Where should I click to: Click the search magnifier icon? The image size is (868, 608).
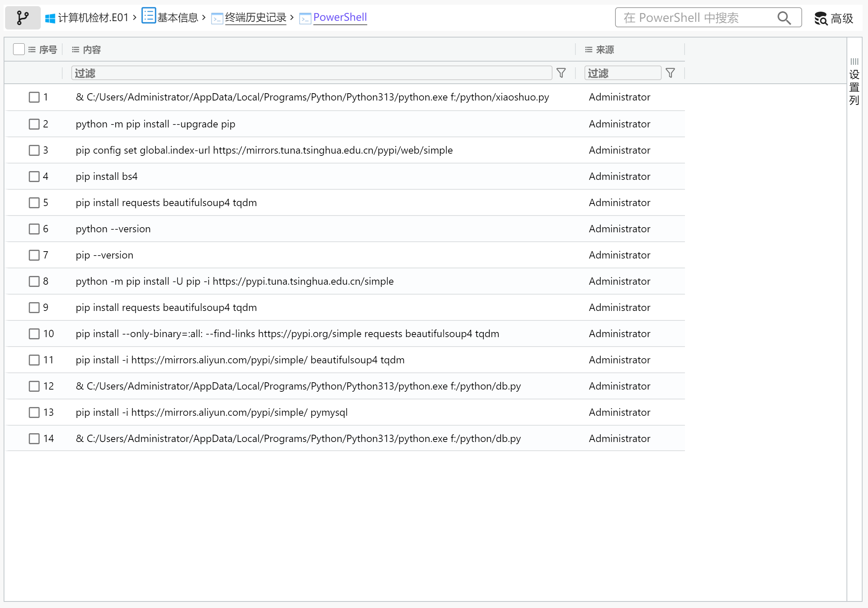click(x=784, y=18)
